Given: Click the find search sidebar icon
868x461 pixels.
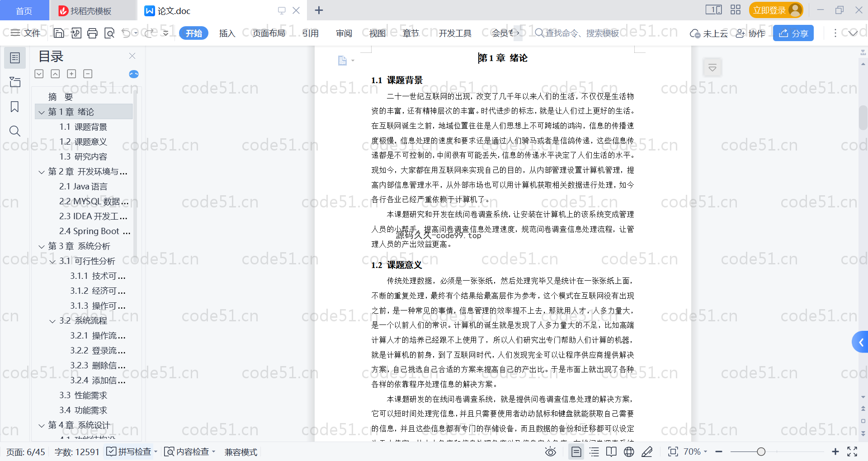Looking at the screenshot, I should (x=15, y=131).
